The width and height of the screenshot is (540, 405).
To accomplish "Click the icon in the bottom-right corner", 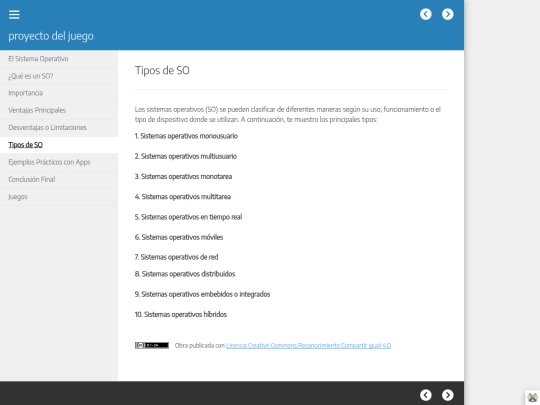I will coord(532,397).
